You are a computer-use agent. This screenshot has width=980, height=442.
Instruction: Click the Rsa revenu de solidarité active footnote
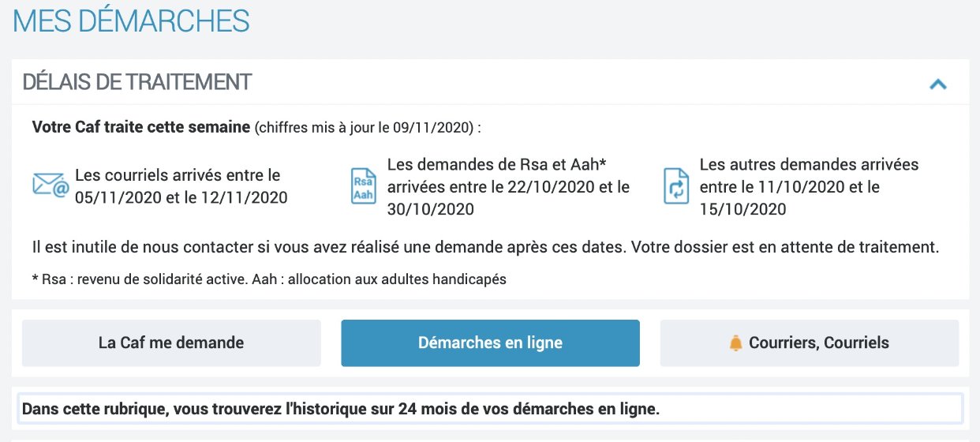(269, 279)
